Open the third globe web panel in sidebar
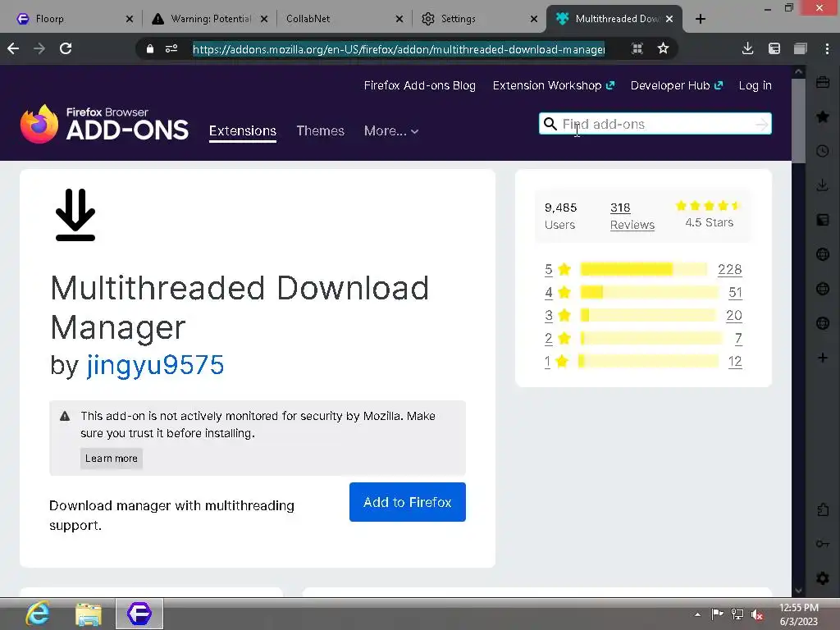Viewport: 840px width, 630px height. [x=823, y=323]
